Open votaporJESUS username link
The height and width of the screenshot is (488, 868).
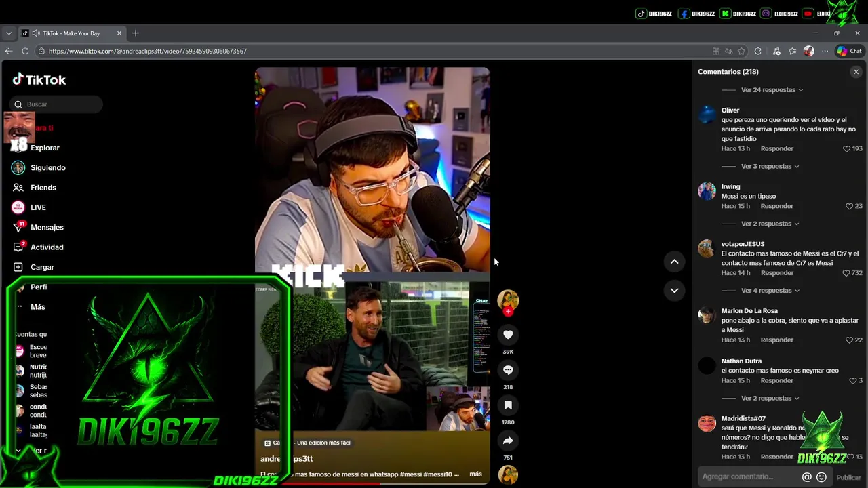743,244
